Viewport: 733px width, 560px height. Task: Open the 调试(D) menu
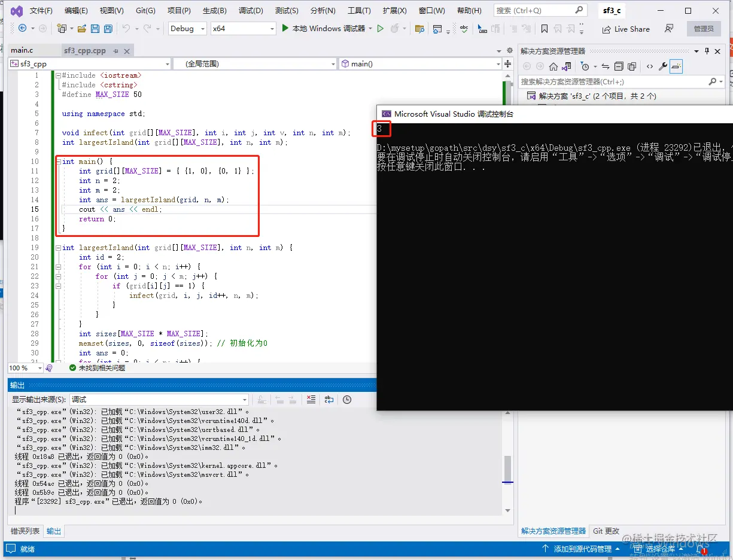click(251, 11)
